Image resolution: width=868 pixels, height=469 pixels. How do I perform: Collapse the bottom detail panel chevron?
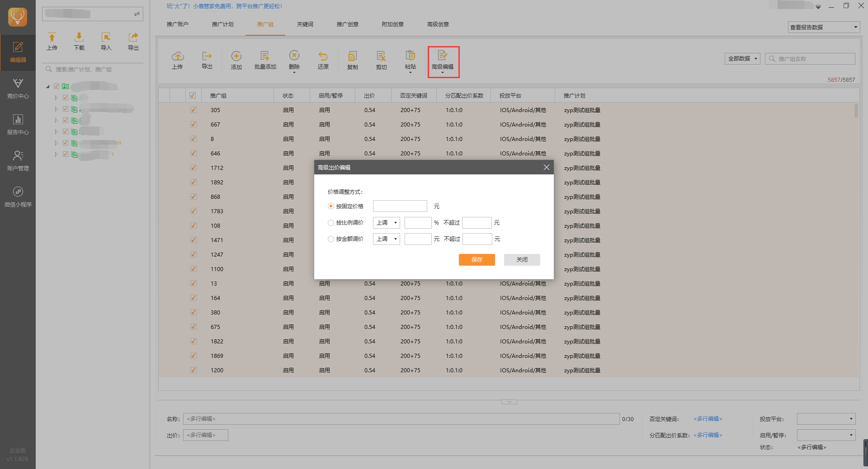tap(509, 402)
